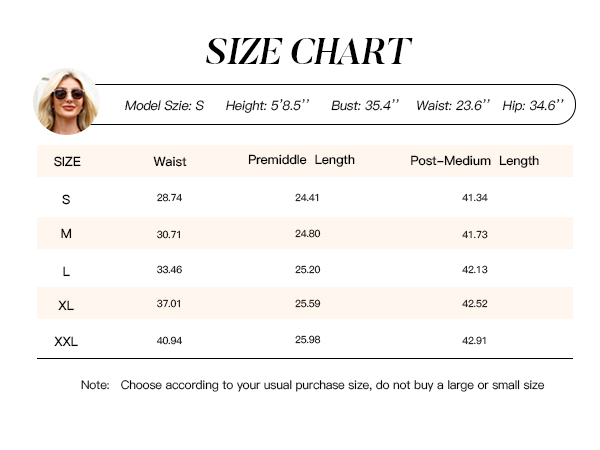Select the XXL size row label

66,341
